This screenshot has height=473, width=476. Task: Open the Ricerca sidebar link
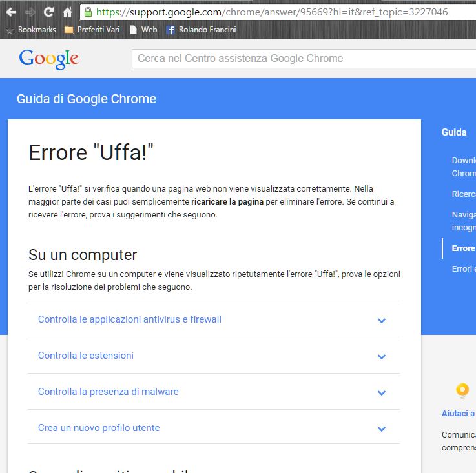click(x=464, y=194)
